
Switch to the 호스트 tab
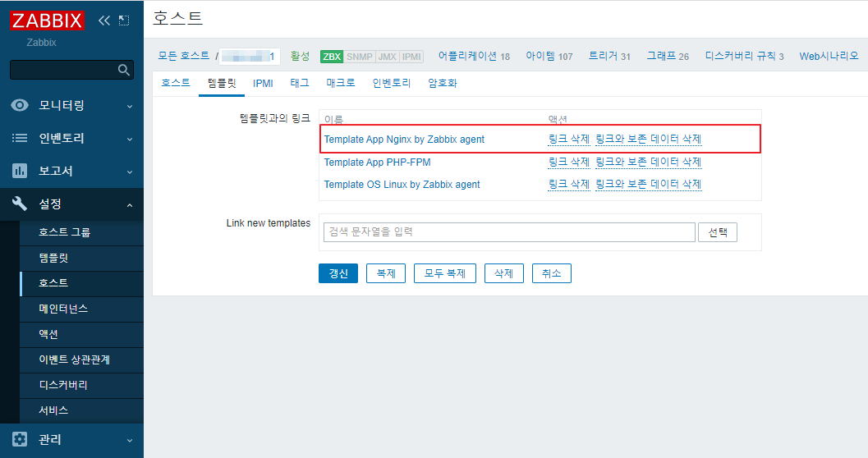click(x=176, y=83)
